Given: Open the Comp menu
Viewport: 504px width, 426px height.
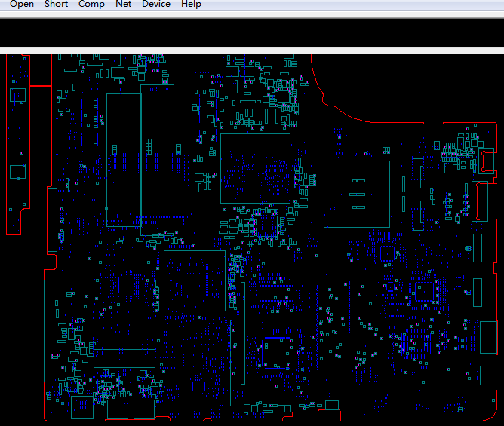Looking at the screenshot, I should coord(91,4).
